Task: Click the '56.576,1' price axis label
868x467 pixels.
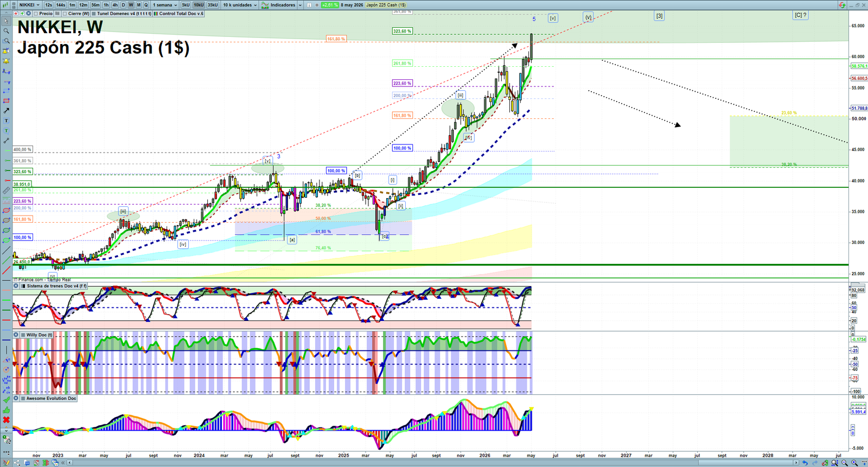Action: tap(859, 66)
